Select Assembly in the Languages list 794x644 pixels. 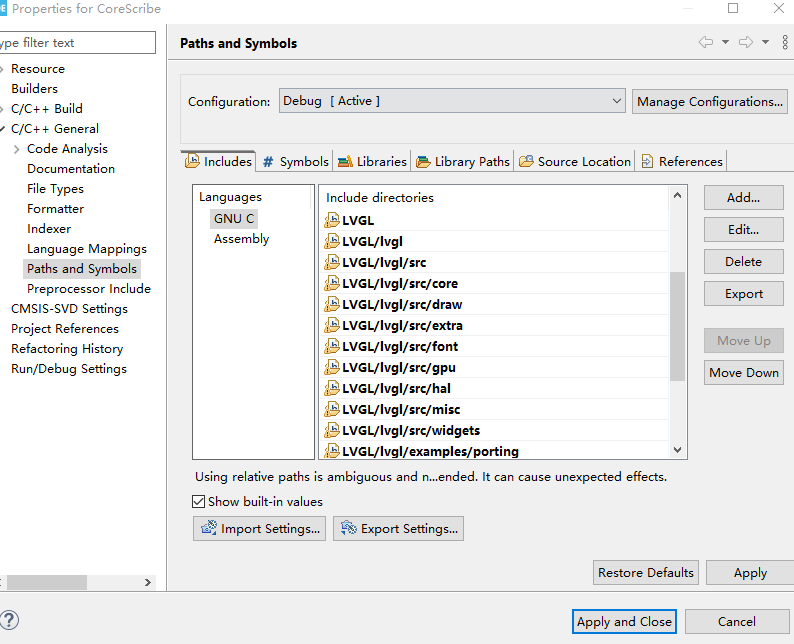(x=241, y=239)
